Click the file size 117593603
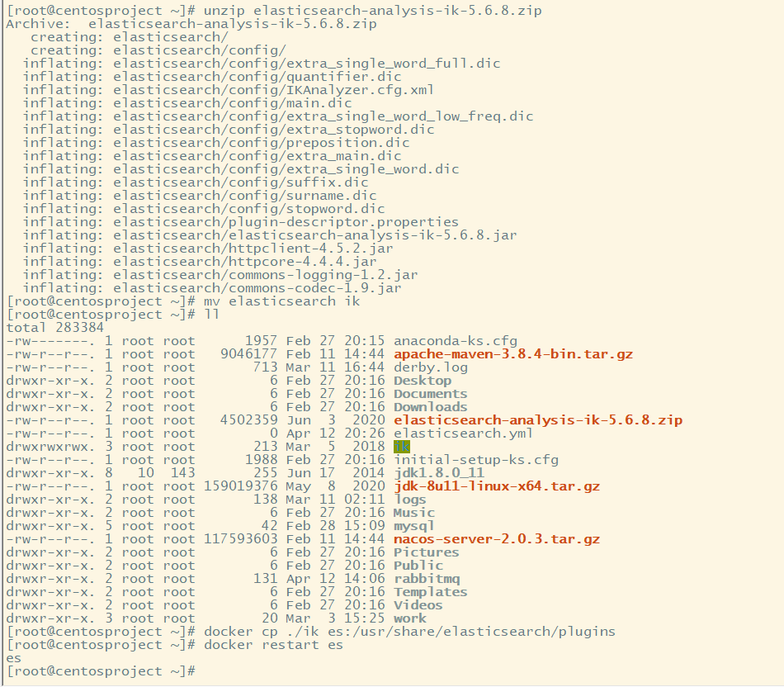Image resolution: width=784 pixels, height=687 pixels. [240, 539]
